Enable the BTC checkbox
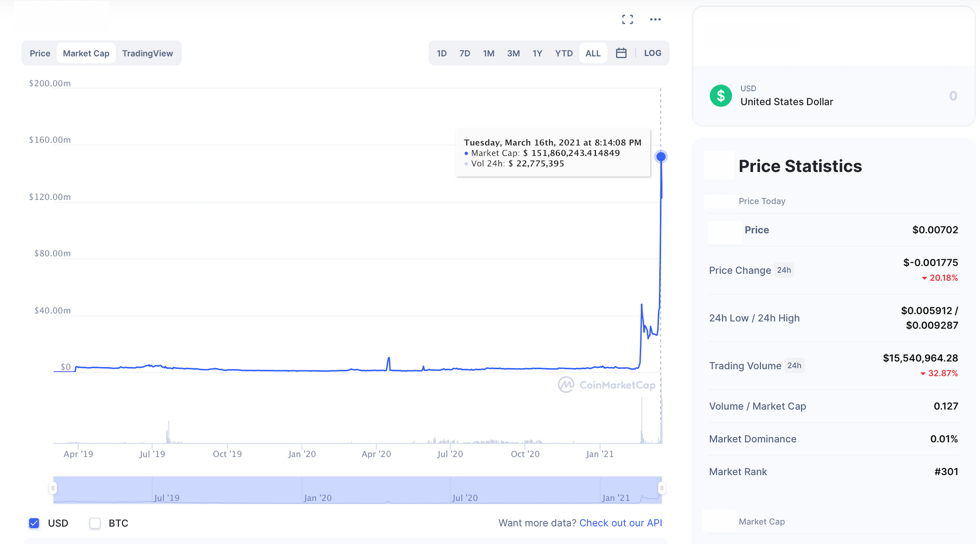Screen dimensions: 980x544 point(95,523)
